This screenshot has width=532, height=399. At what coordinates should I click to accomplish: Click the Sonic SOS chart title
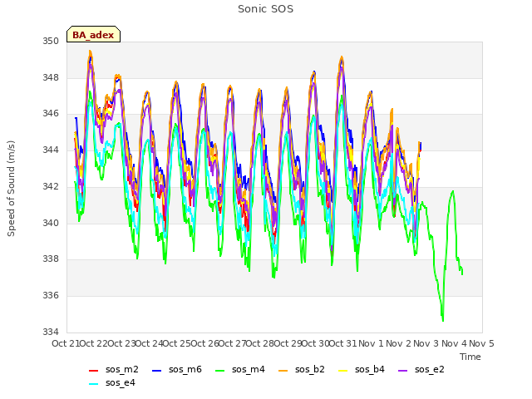tap(265, 9)
